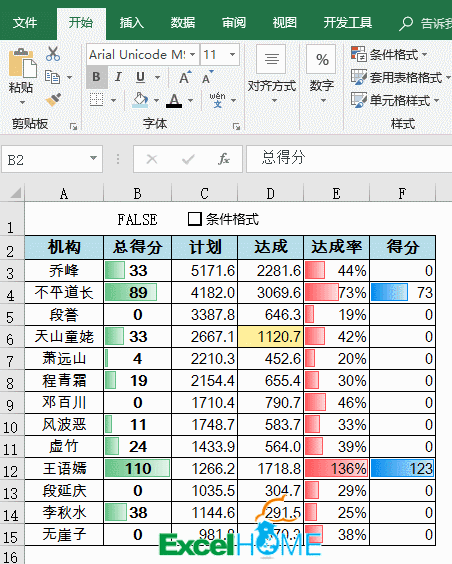Open clipboard group dialog launcher
This screenshot has height=564, width=452.
(73, 126)
